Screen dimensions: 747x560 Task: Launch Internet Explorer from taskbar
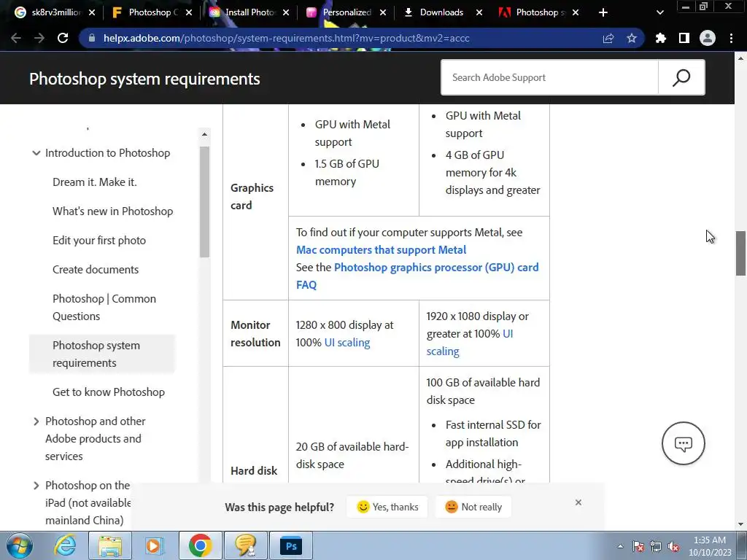click(x=65, y=545)
